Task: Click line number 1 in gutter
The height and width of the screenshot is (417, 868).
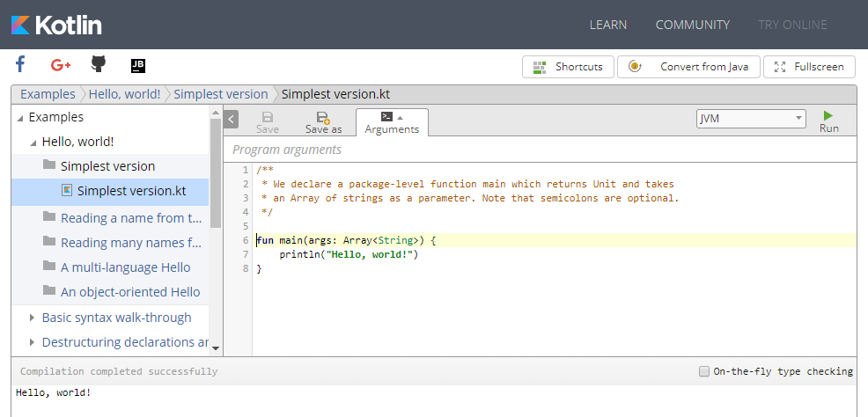Action: [246, 169]
